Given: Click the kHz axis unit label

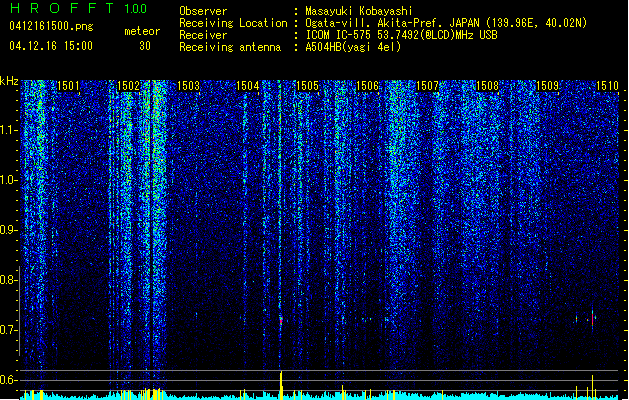Looking at the screenshot, I should click(x=9, y=81).
